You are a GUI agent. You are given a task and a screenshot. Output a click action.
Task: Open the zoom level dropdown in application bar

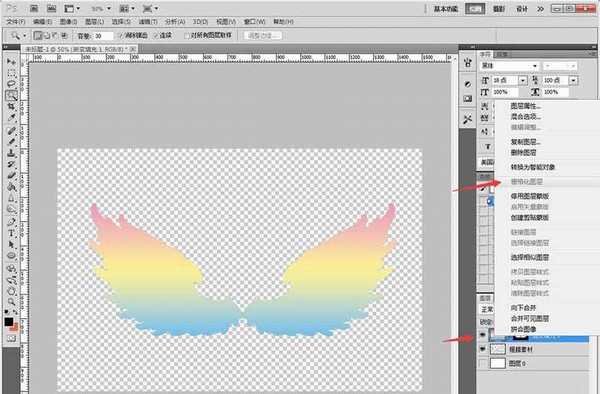pos(101,8)
